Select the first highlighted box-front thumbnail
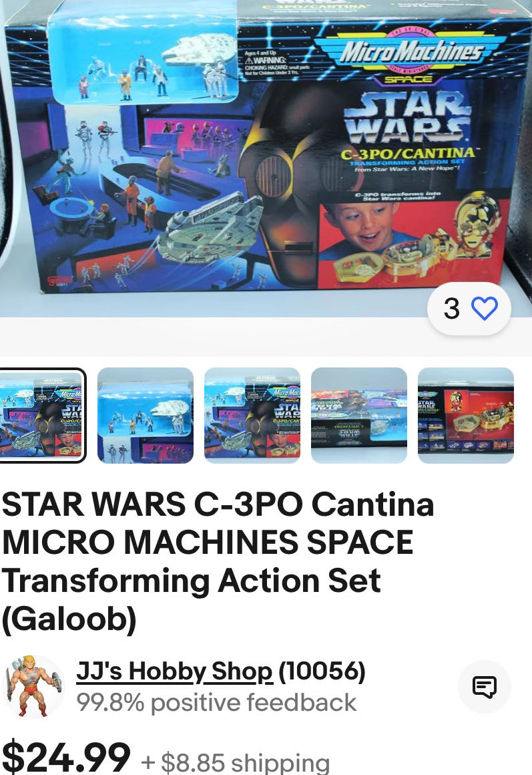 [x=42, y=416]
